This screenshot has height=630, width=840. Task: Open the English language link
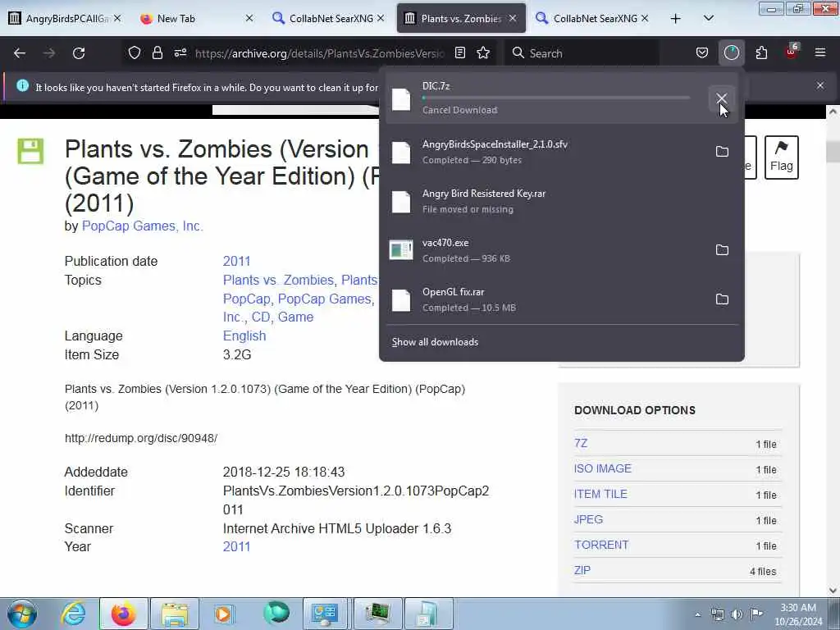tap(244, 336)
